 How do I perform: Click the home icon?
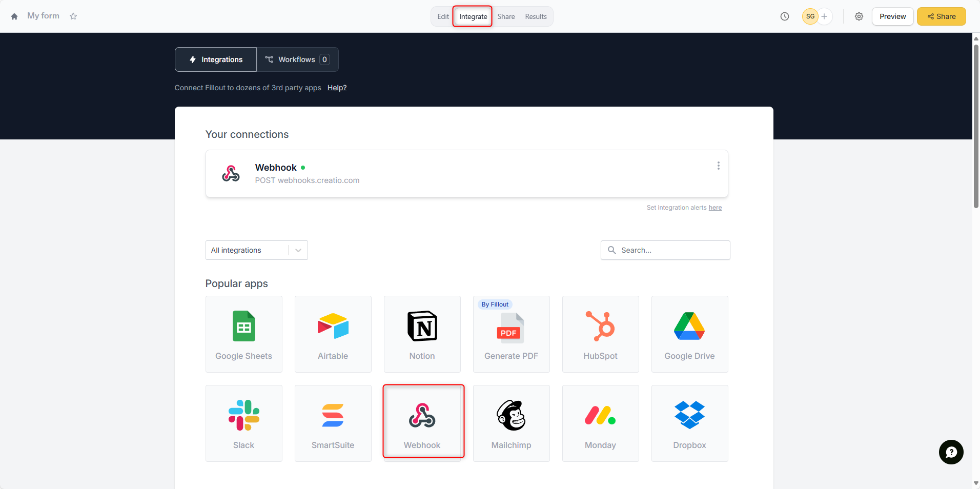14,16
